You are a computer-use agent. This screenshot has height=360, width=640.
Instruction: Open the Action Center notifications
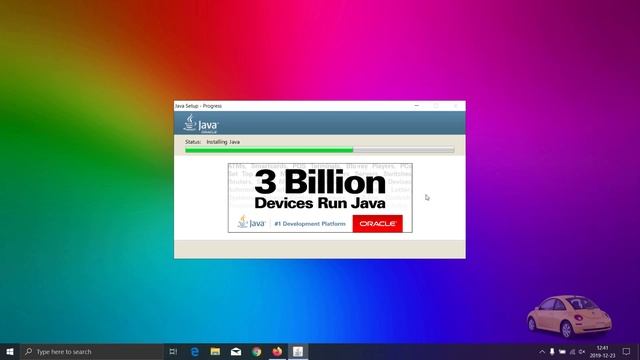[627, 351]
